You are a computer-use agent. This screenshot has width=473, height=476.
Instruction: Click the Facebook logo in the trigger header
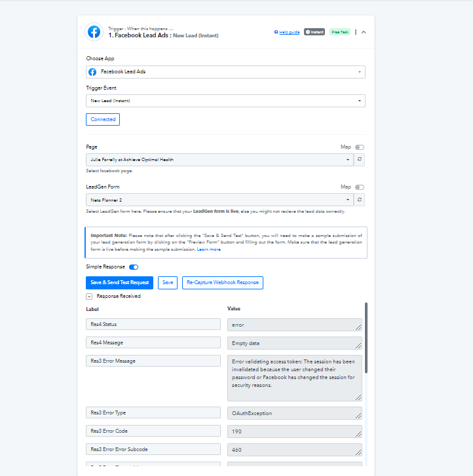[94, 31]
